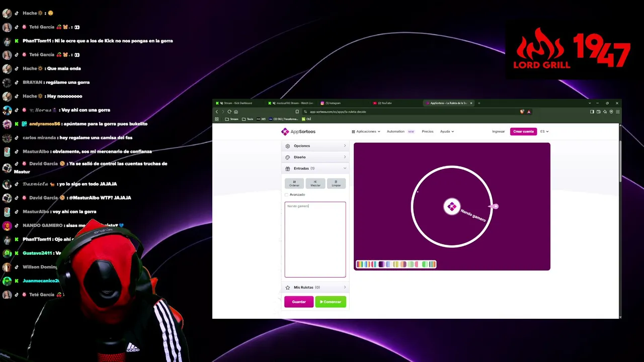Click the gear icon beside Opciones
644x362 pixels.
click(288, 146)
